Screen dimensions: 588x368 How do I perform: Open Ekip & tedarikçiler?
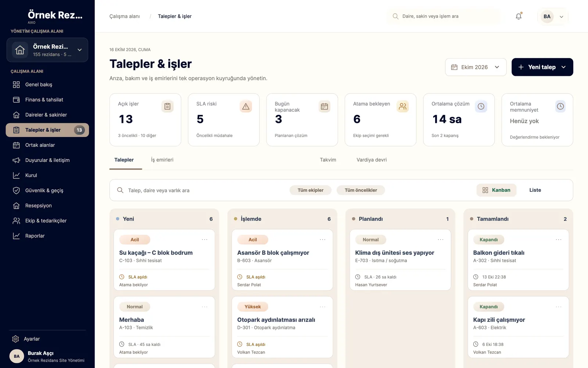[47, 221]
